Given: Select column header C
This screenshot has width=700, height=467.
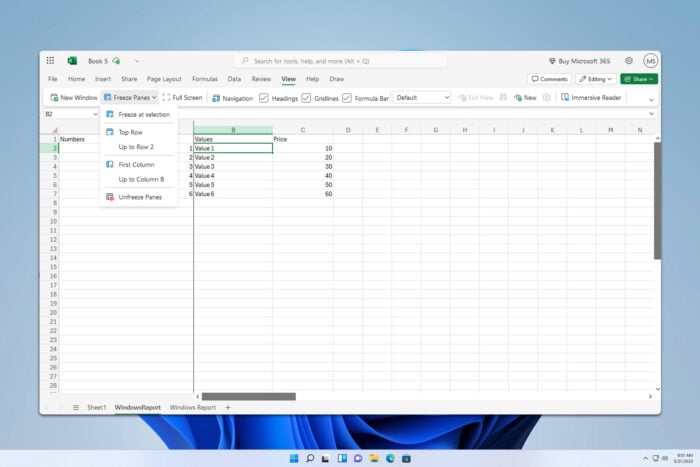Looking at the screenshot, I should (303, 130).
